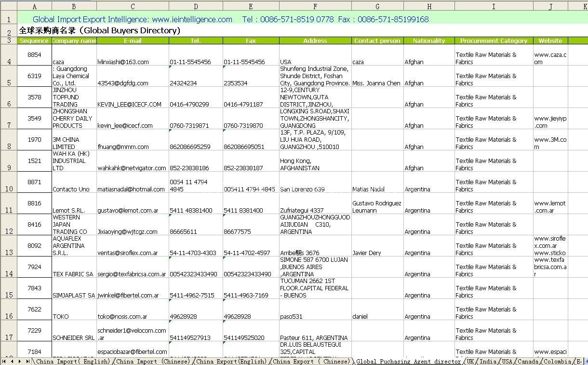Viewport: 588px width, 365px height.
Task: Select sequence cell 8854
Action: [34, 55]
